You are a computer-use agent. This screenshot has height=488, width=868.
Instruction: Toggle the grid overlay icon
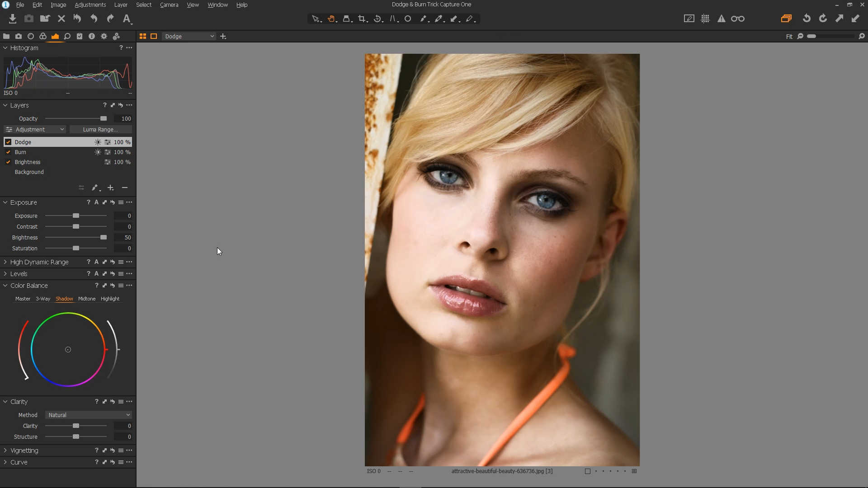pyautogui.click(x=705, y=19)
